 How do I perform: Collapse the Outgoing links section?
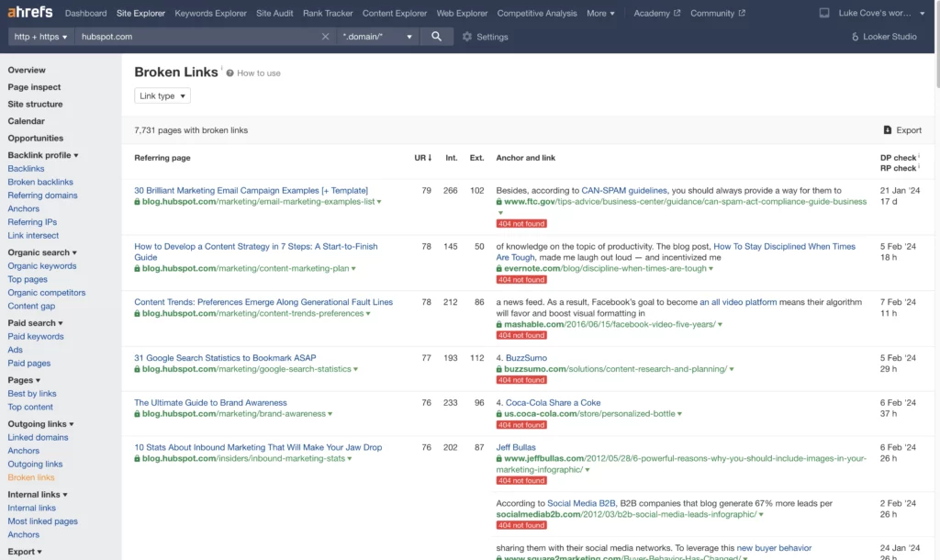(40, 424)
